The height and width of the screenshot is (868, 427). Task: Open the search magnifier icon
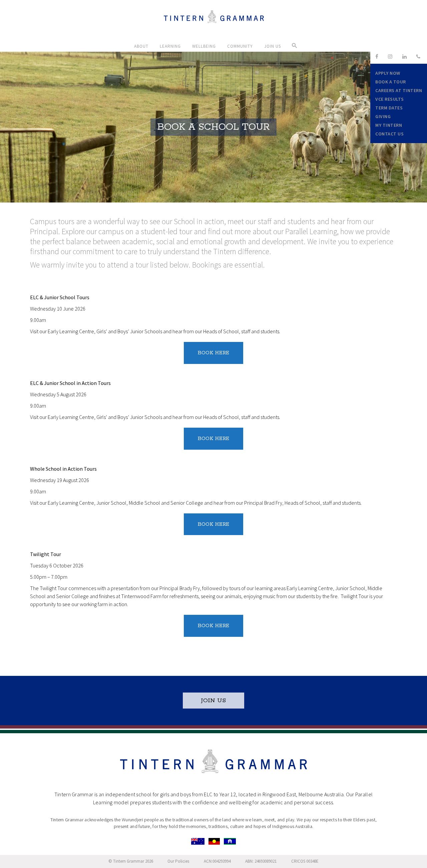294,45
